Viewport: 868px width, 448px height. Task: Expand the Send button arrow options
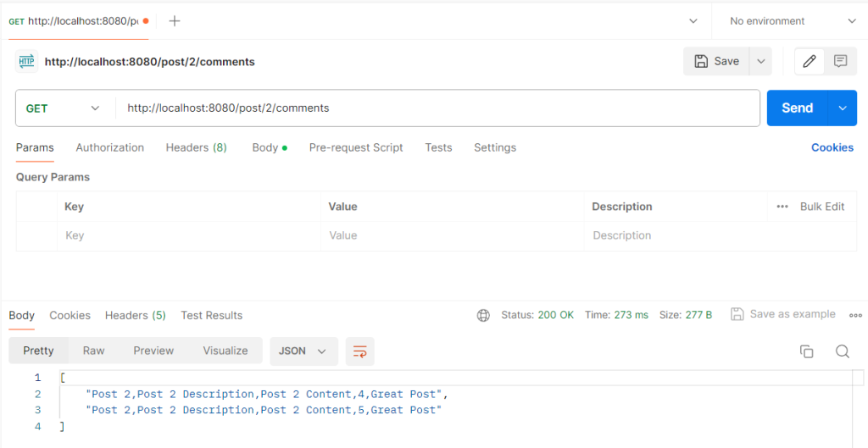[x=842, y=108]
